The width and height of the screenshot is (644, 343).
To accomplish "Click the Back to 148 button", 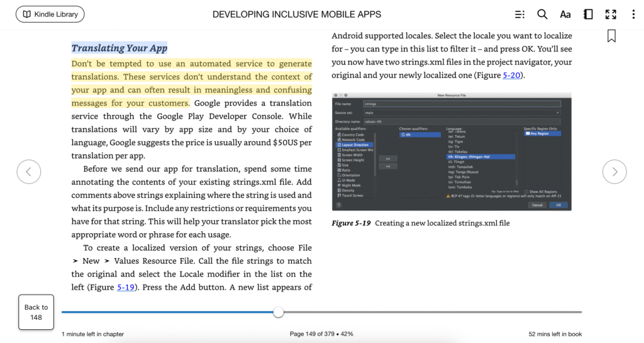I will 36,312.
